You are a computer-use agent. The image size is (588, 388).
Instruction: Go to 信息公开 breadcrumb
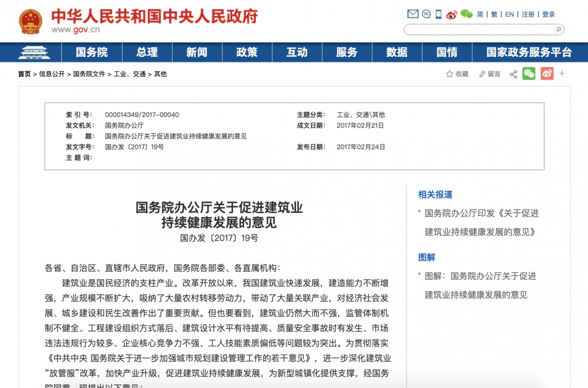click(52, 74)
